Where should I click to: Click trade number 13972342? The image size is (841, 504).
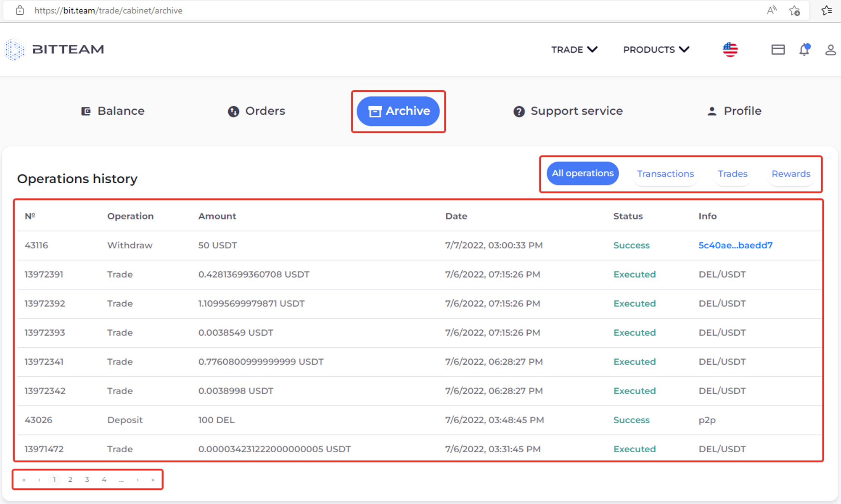[x=45, y=391]
